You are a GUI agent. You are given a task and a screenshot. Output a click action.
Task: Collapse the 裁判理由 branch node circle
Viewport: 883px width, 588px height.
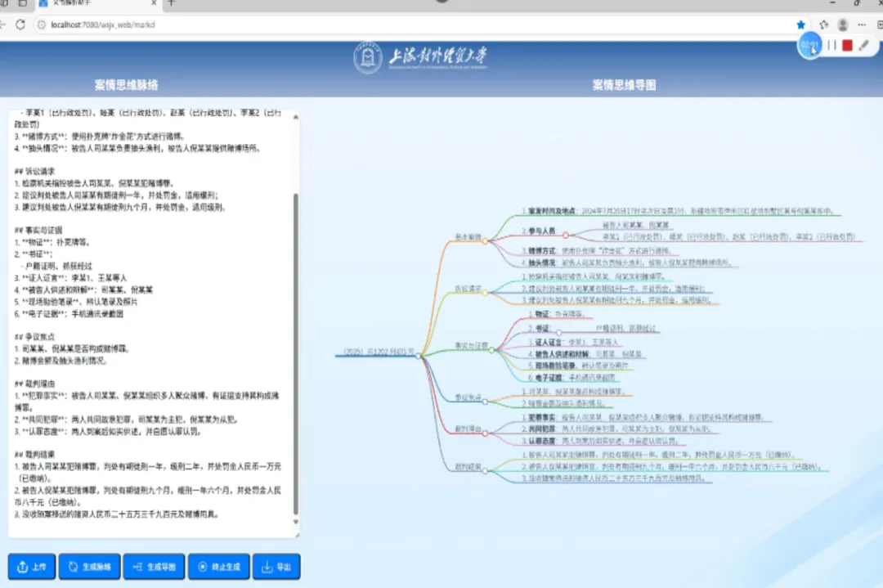tap(485, 433)
